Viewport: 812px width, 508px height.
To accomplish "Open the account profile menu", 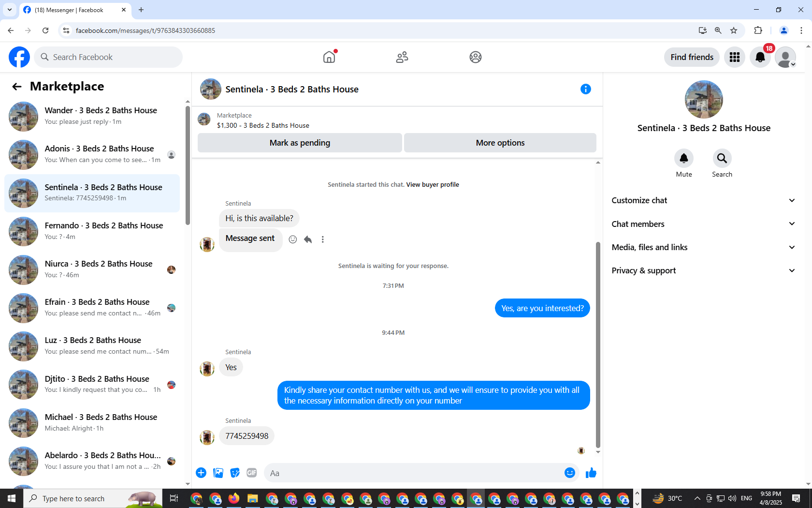I will click(785, 57).
